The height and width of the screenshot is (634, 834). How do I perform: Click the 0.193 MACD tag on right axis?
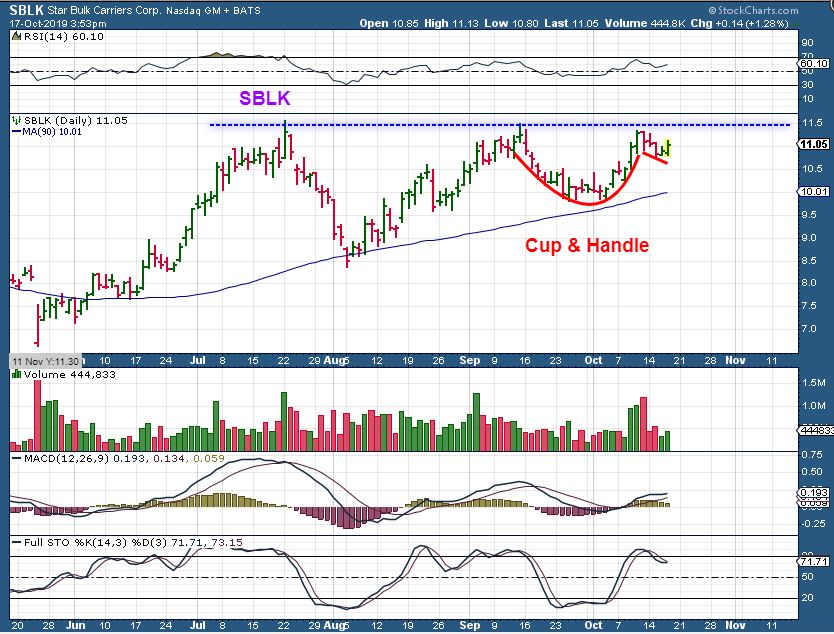(814, 493)
